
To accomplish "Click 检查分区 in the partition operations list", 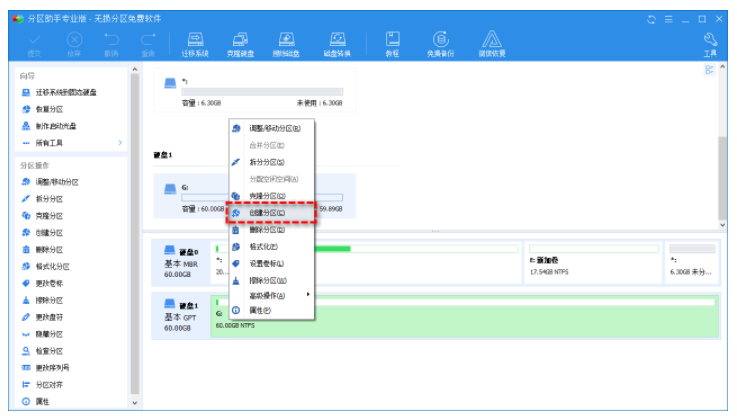I will 49,351.
